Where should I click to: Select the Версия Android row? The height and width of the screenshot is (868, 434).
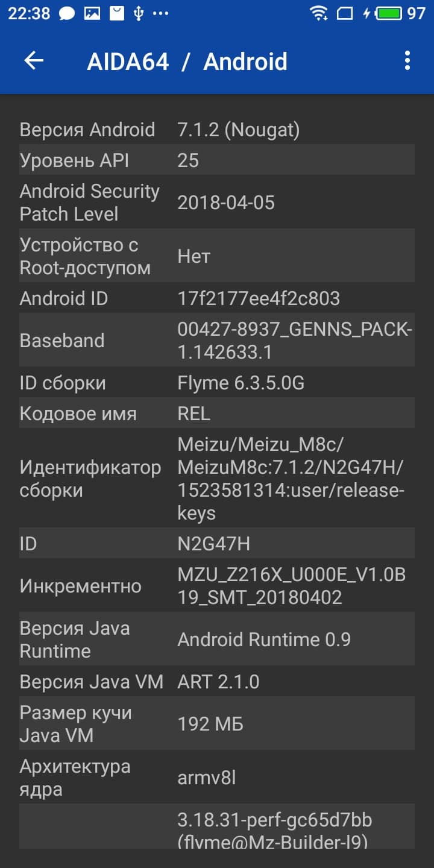pos(217,130)
